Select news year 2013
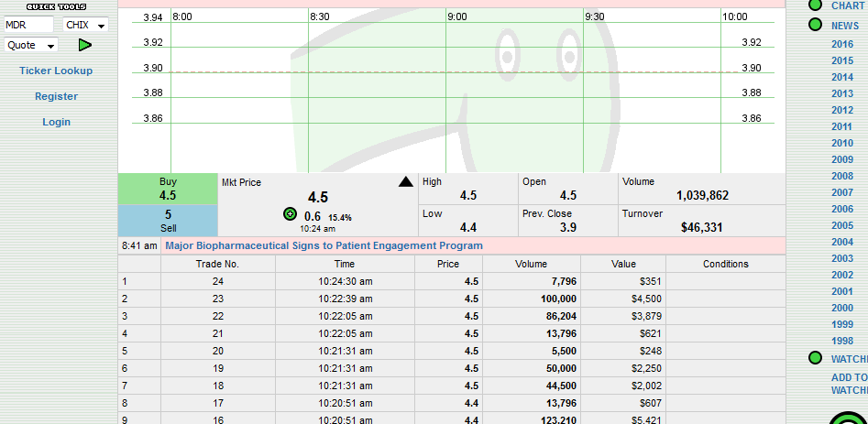868x424 pixels. (x=842, y=94)
